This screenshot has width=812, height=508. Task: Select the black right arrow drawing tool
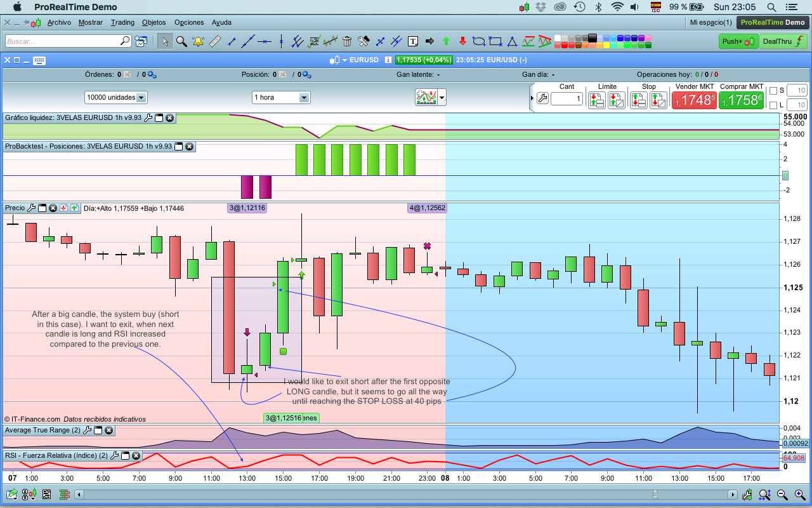(x=429, y=41)
